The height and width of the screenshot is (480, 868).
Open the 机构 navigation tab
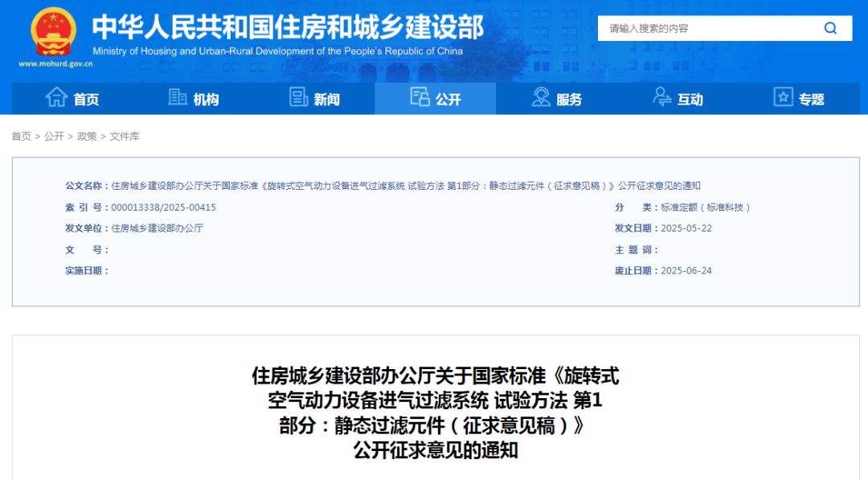click(193, 99)
